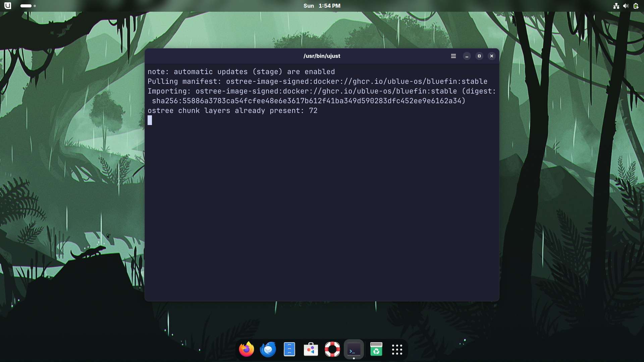
Task: Click the 'Importing:' output line
Action: pos(322,91)
